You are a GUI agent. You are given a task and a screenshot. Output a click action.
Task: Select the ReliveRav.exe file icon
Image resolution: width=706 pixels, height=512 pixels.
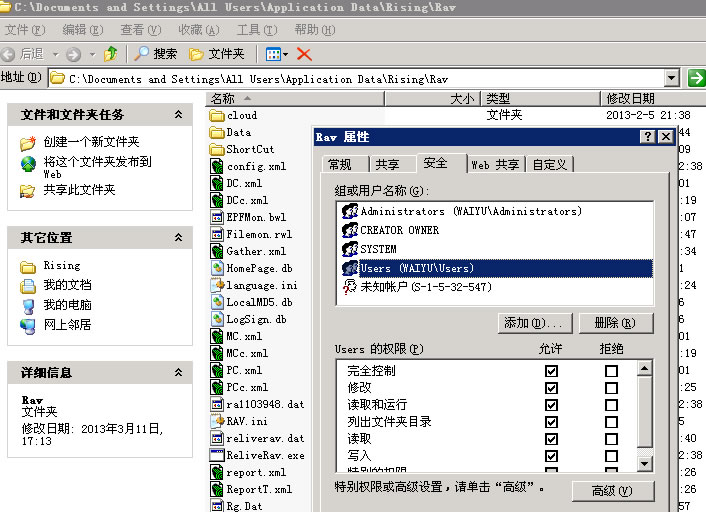coord(217,455)
